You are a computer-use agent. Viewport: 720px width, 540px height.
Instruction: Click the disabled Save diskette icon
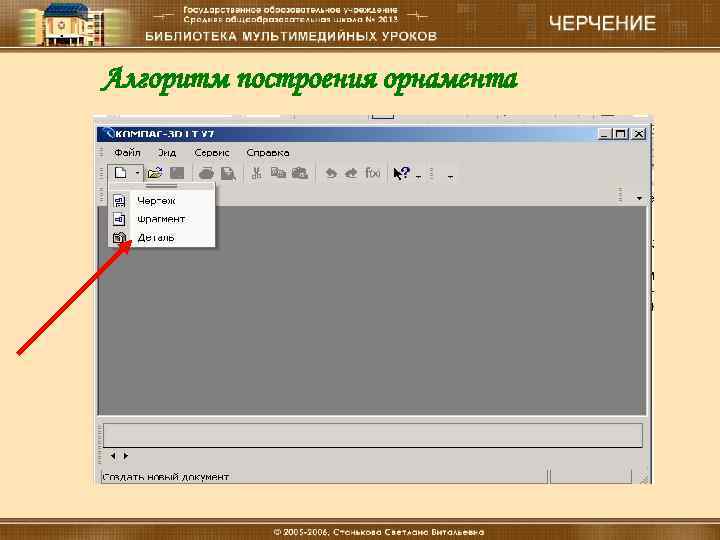coord(177,173)
